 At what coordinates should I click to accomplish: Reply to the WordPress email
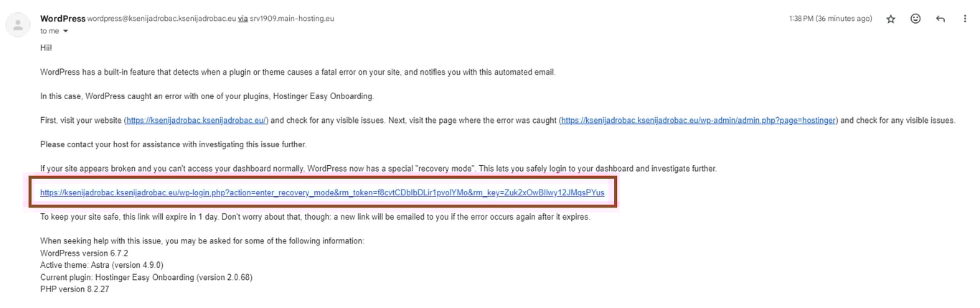tap(941, 19)
